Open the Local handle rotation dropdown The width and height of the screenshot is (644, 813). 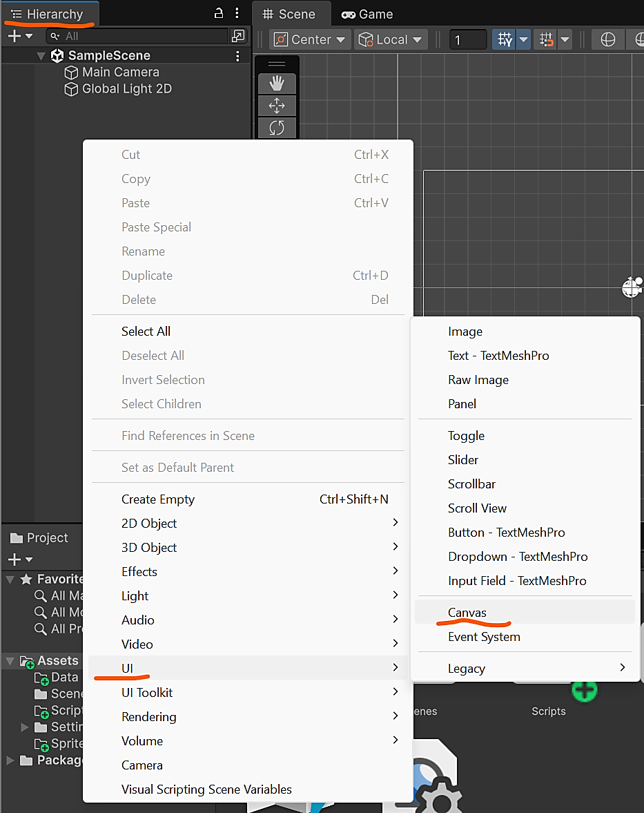(391, 40)
